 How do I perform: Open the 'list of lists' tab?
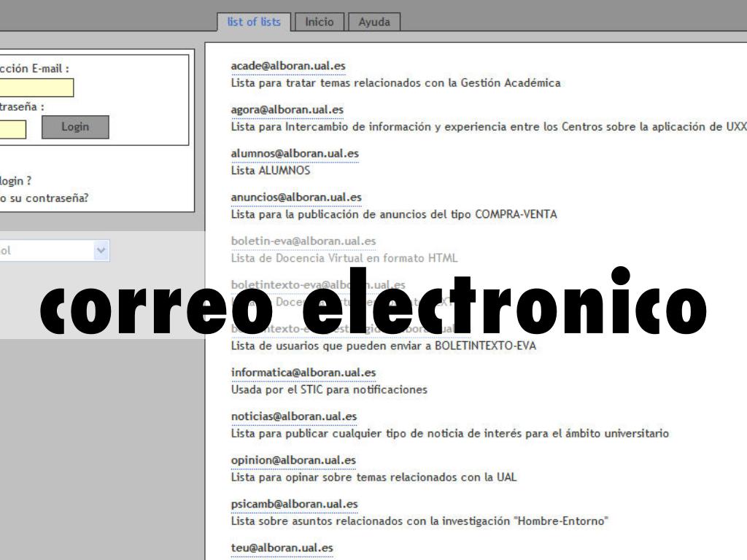254,22
